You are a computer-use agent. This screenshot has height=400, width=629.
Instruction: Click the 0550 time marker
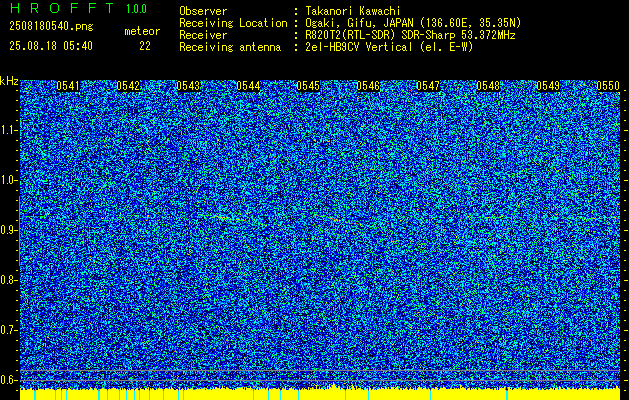(608, 86)
